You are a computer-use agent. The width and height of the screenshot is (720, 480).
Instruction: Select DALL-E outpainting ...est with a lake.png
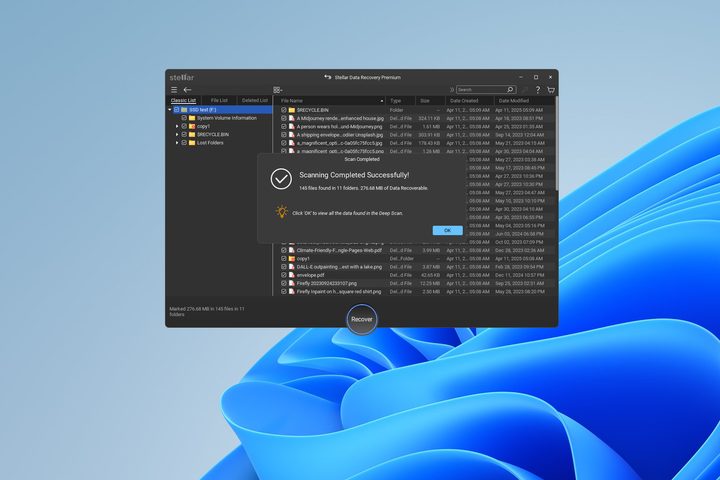point(339,267)
